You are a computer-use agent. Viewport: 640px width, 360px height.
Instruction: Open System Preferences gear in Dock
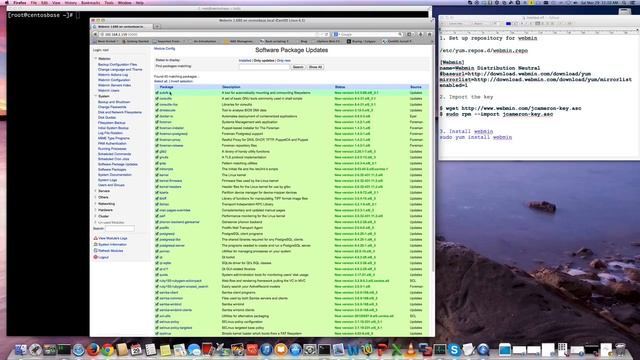[x=310, y=350]
